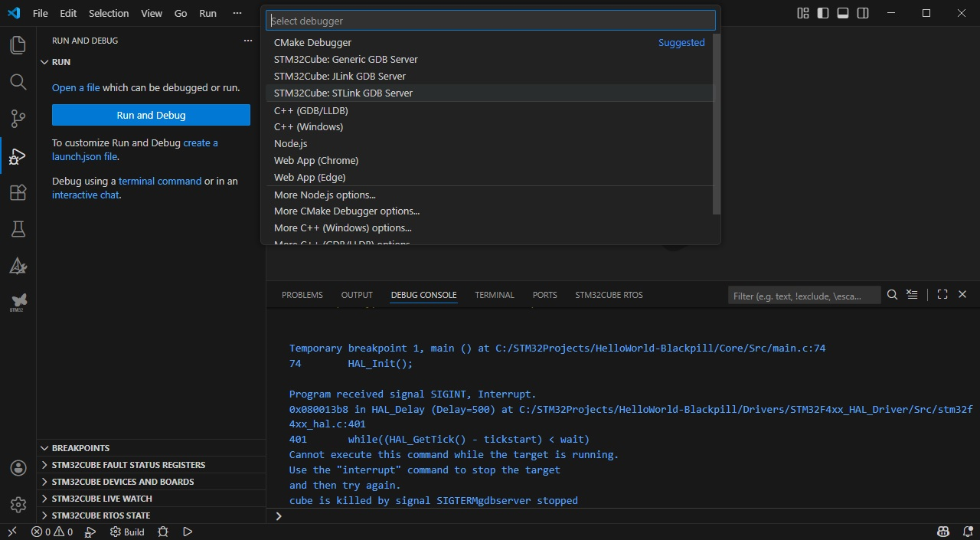Open Run and Debug activity icon
The image size is (980, 540).
point(18,156)
